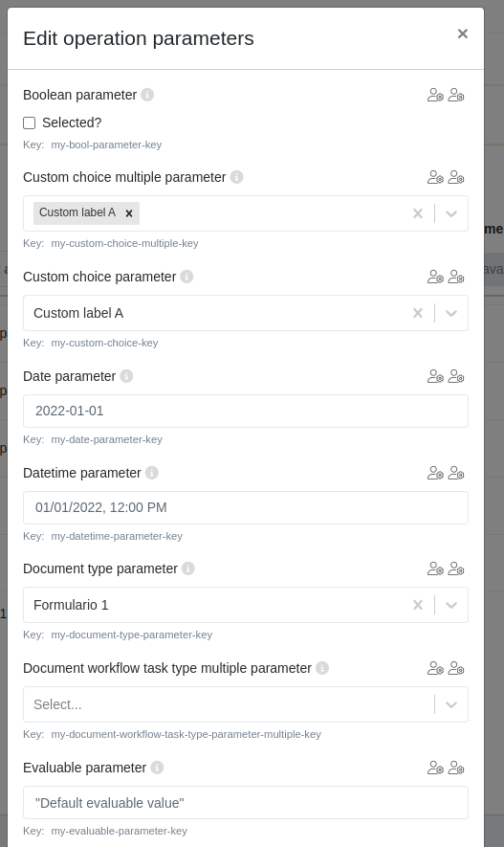Open the Custom choice parameter dropdown chevron
The width and height of the screenshot is (504, 847).
tap(451, 313)
